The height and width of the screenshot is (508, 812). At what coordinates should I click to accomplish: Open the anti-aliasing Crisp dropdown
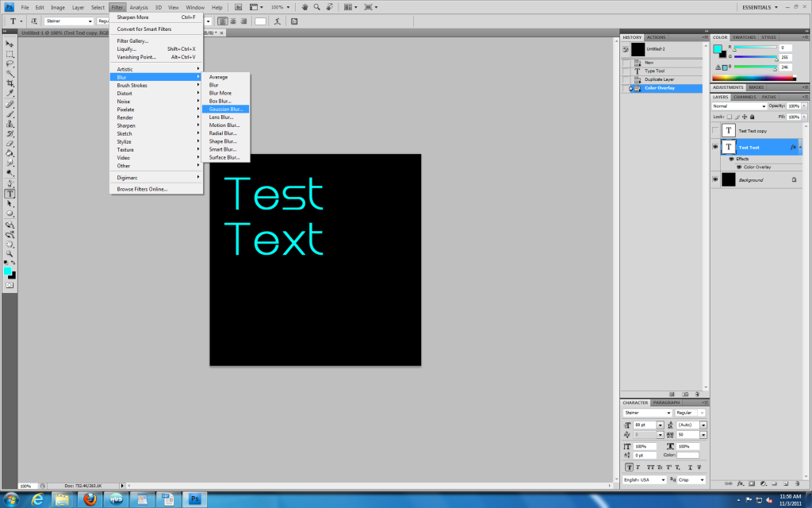(x=691, y=480)
